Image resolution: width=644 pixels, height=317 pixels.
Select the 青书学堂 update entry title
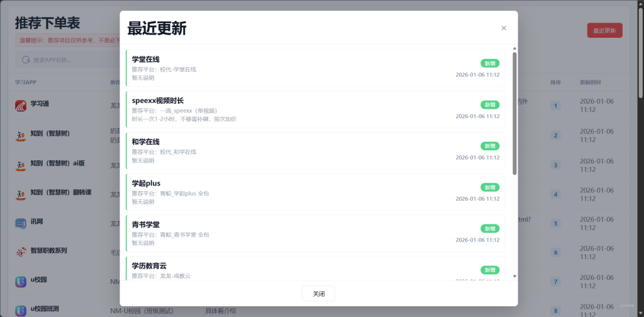point(145,225)
